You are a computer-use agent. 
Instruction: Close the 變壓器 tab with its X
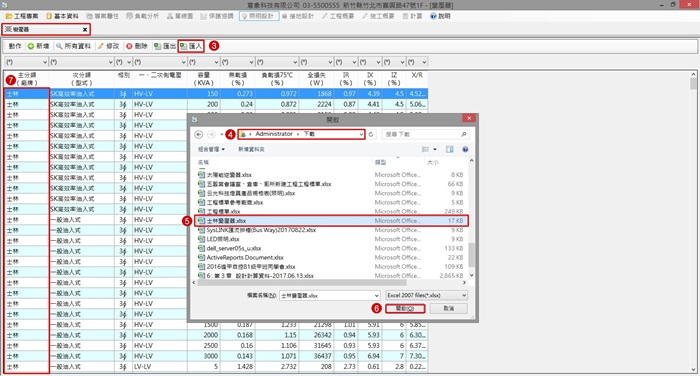click(85, 29)
